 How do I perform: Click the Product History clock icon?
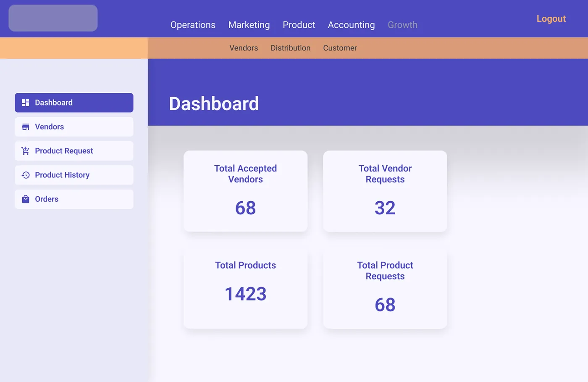[26, 175]
